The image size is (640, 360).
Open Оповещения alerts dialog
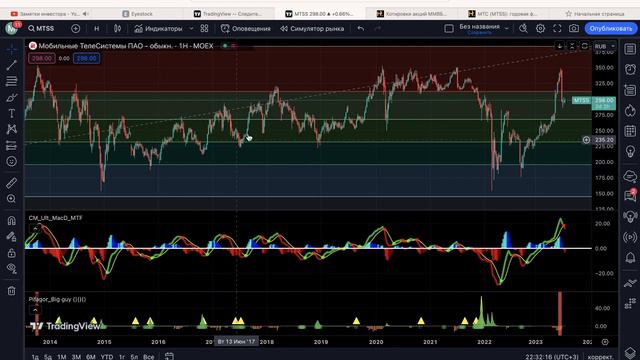coord(246,29)
